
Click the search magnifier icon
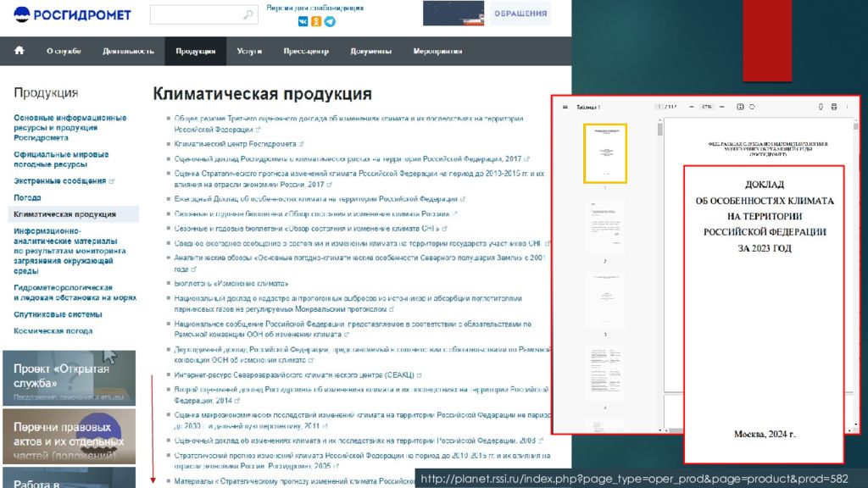(248, 15)
